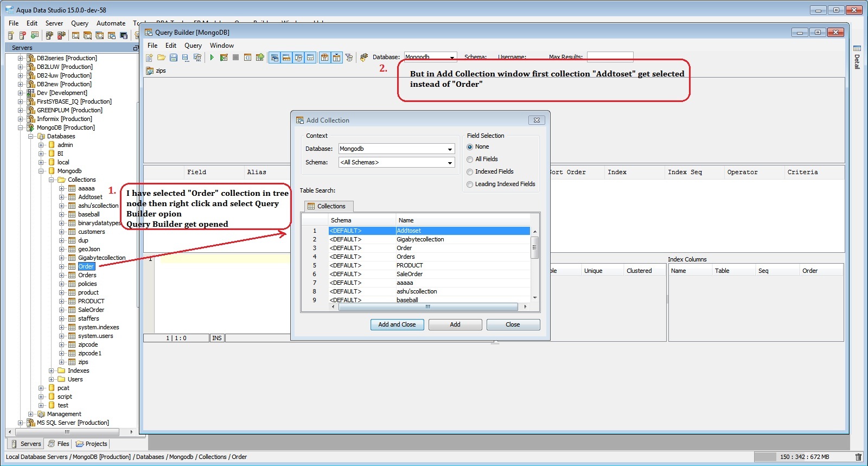Screen dimensions: 868x466
Task: Expand the Indexes folder node
Action: (x=52, y=371)
